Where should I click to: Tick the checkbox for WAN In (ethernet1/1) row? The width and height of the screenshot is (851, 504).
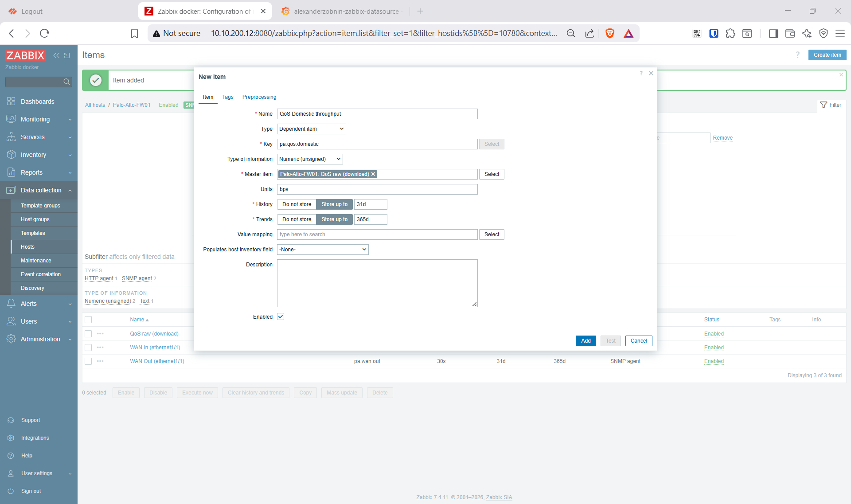[x=88, y=348]
